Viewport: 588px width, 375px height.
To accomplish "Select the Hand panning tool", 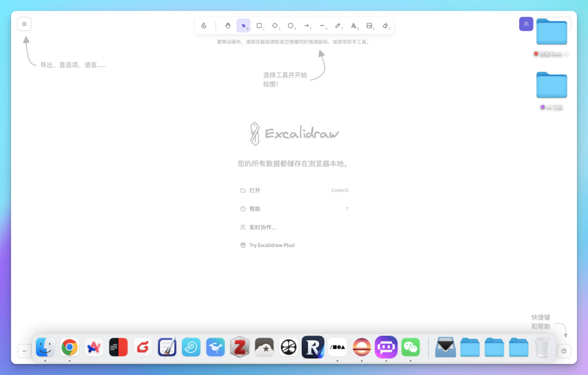I will pyautogui.click(x=228, y=25).
